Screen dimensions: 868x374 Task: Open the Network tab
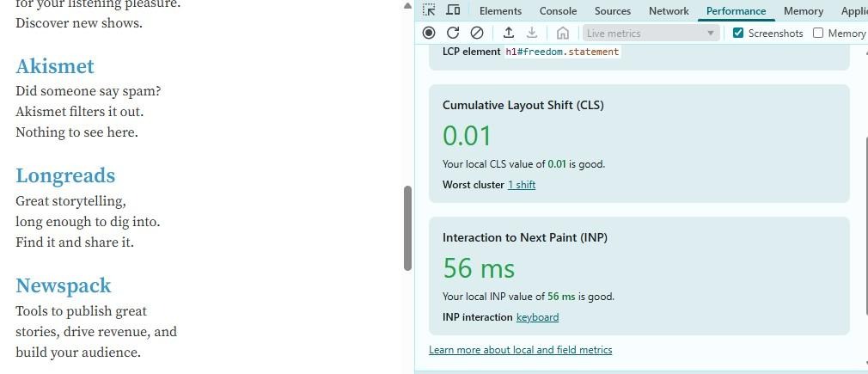click(669, 11)
